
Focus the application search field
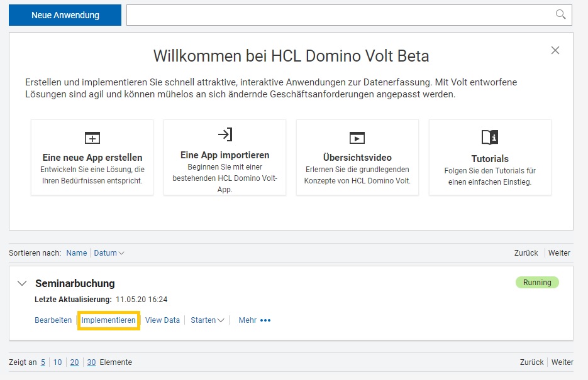340,15
